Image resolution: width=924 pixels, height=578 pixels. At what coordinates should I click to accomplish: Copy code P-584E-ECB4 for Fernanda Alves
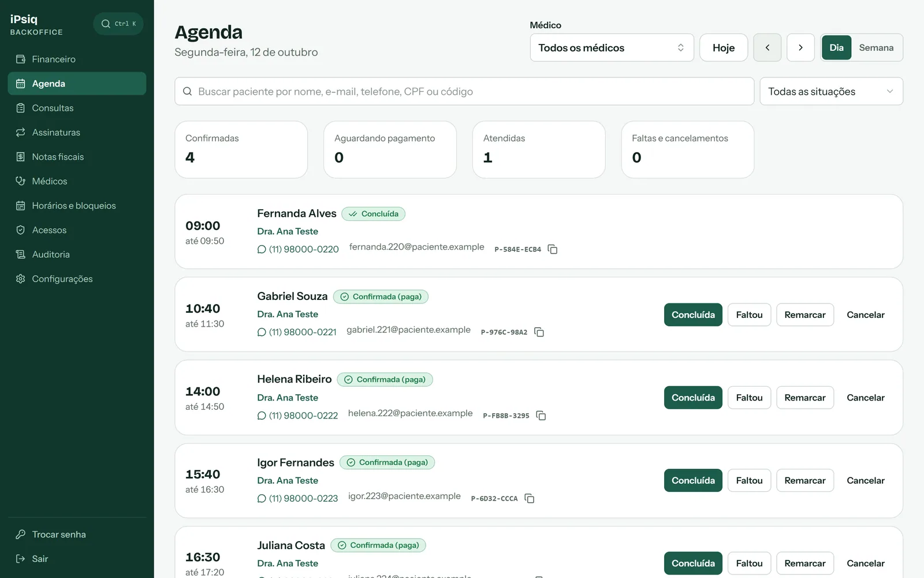pyautogui.click(x=553, y=249)
